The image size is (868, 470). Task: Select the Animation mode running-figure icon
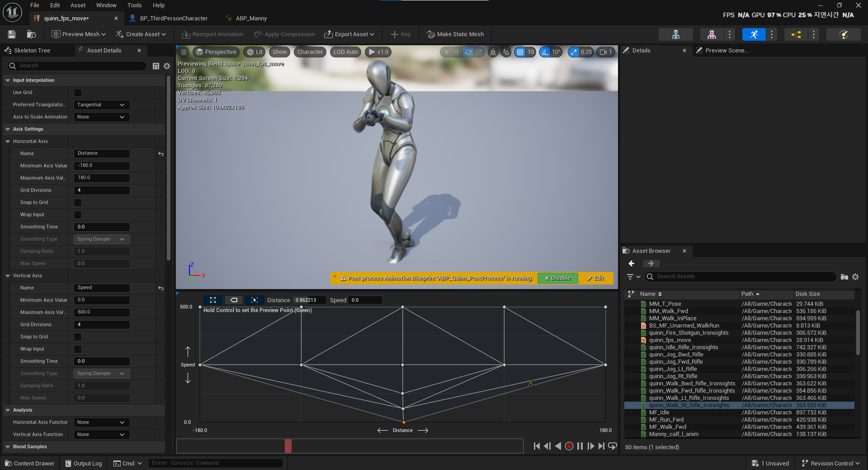point(754,34)
